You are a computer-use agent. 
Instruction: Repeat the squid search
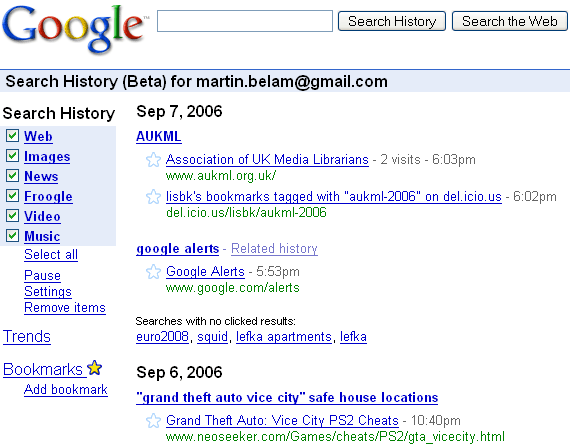(212, 337)
